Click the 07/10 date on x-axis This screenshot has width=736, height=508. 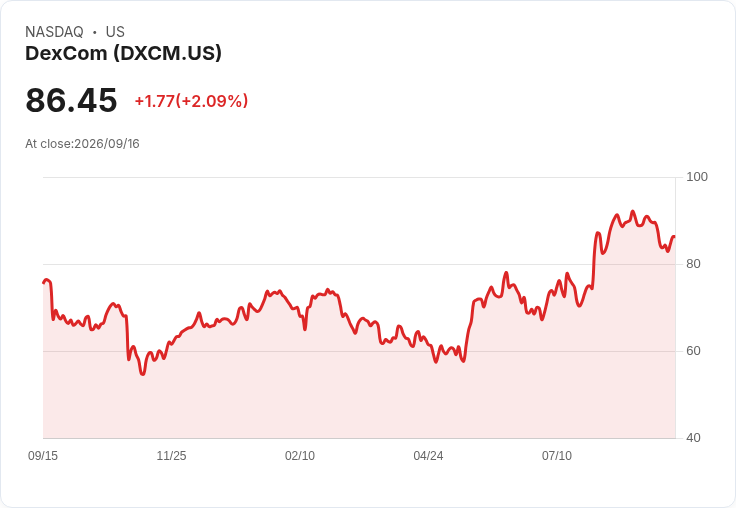coord(557,456)
